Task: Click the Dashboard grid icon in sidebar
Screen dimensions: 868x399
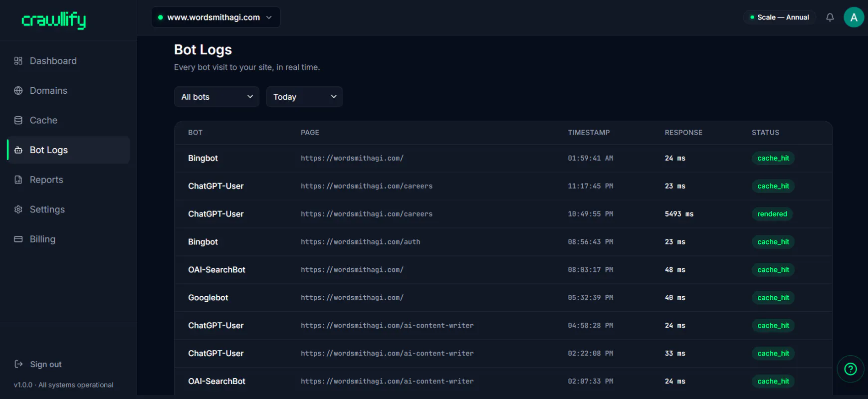Action: click(18, 61)
